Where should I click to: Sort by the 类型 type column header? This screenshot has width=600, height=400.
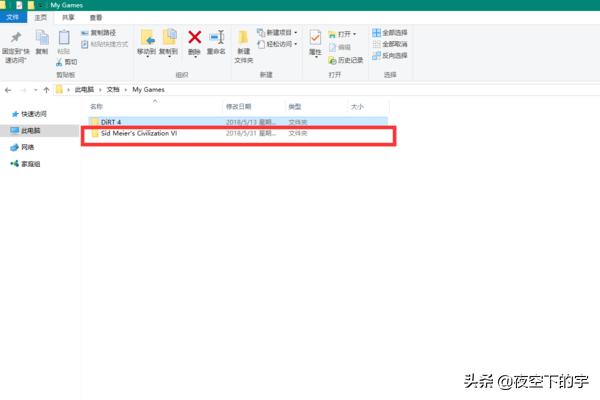pyautogui.click(x=295, y=107)
